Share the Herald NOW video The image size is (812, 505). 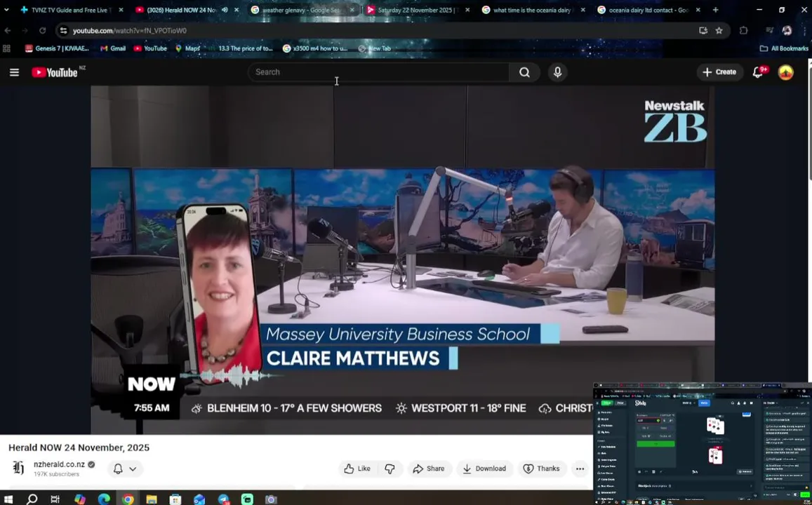429,469
